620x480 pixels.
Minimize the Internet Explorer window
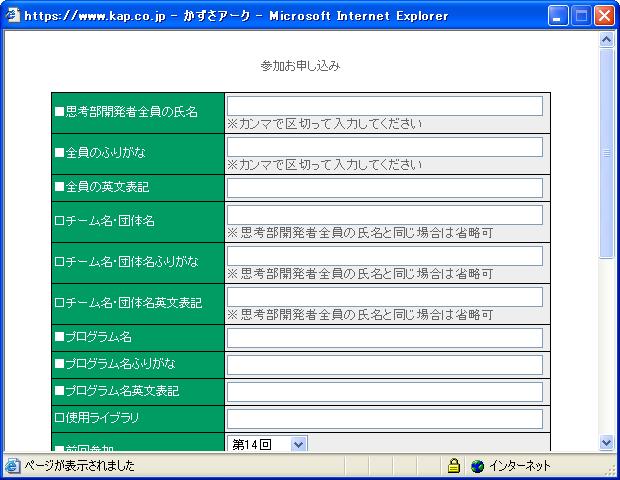pos(561,15)
